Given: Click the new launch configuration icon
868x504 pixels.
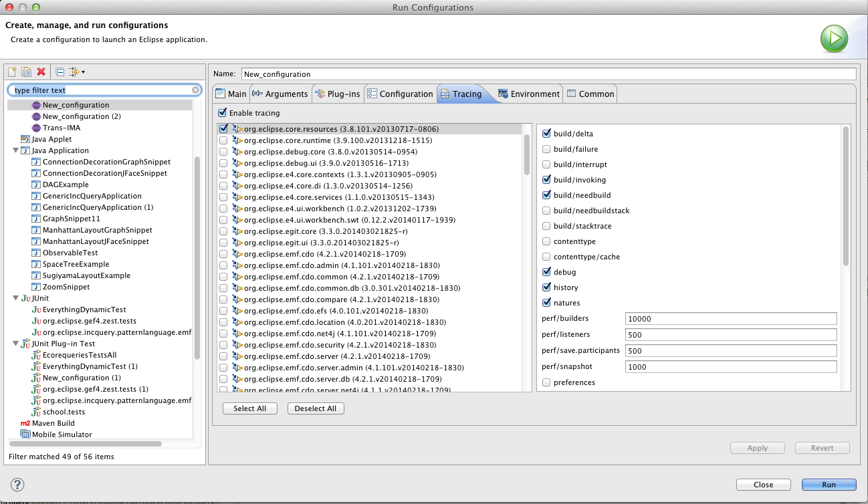Looking at the screenshot, I should pyautogui.click(x=12, y=72).
